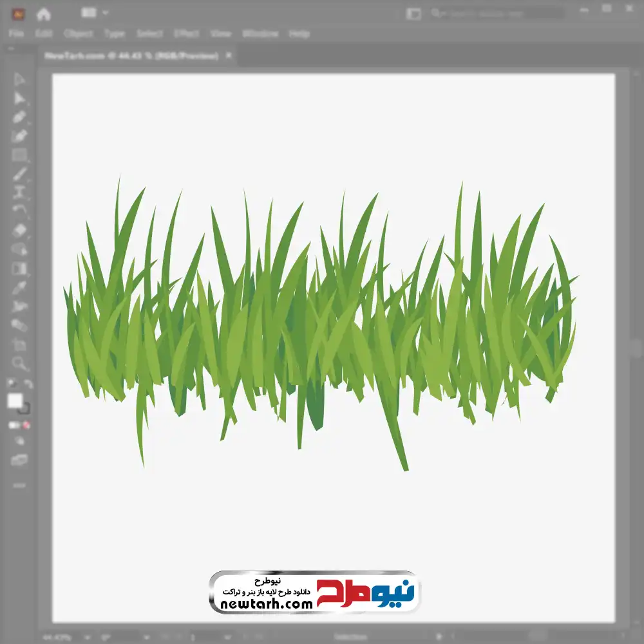This screenshot has width=644, height=644.
Task: Select the Pen tool in toolbar
Action: click(x=19, y=117)
